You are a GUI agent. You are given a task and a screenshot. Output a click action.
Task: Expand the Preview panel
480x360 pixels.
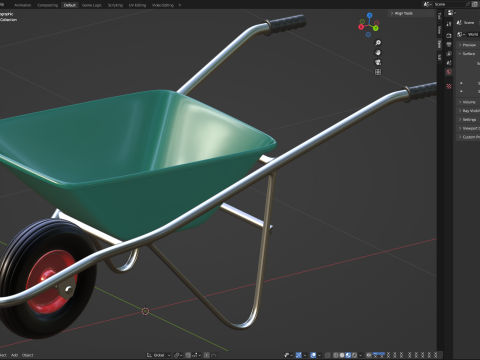468,45
